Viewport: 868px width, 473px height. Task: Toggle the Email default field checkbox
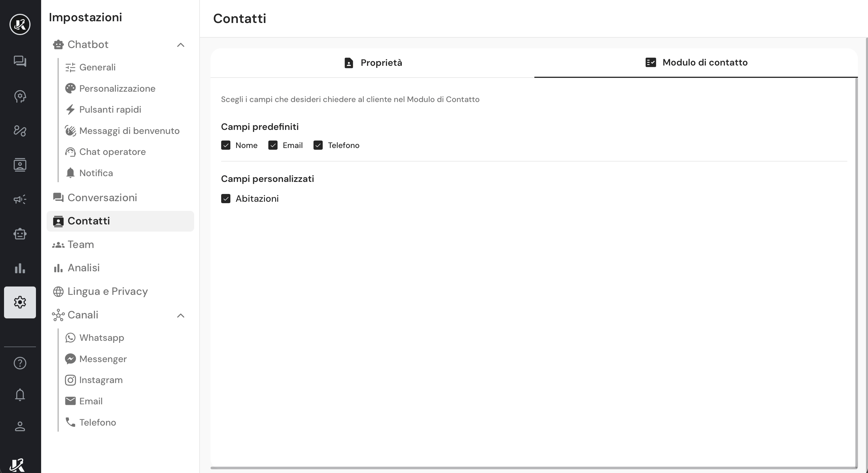tap(273, 145)
